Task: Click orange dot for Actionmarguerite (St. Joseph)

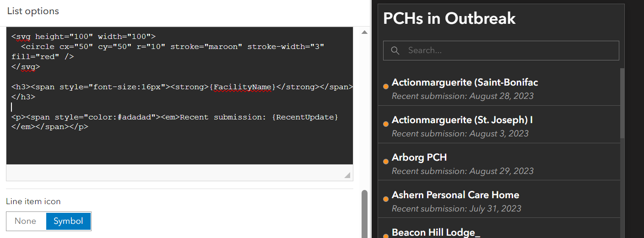Action: [x=386, y=124]
